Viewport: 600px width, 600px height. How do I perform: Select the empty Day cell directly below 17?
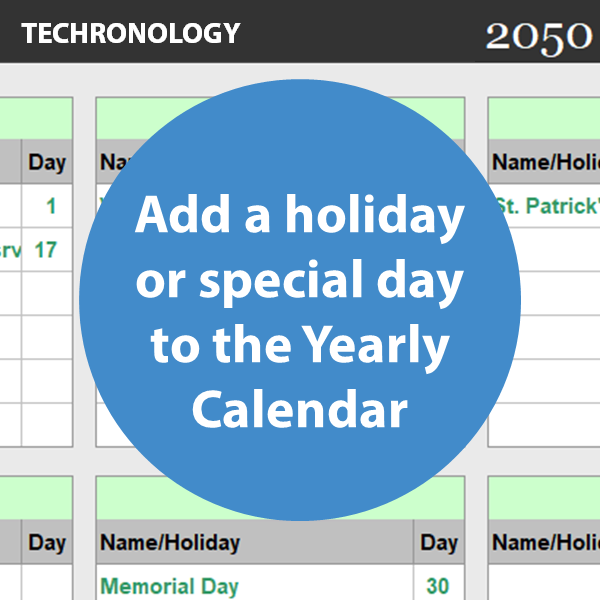[46, 293]
